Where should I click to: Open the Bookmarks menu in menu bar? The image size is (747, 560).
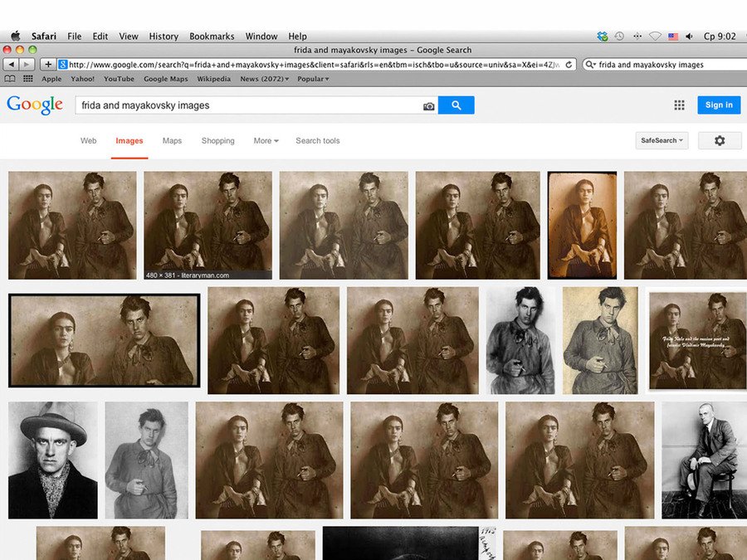point(212,37)
